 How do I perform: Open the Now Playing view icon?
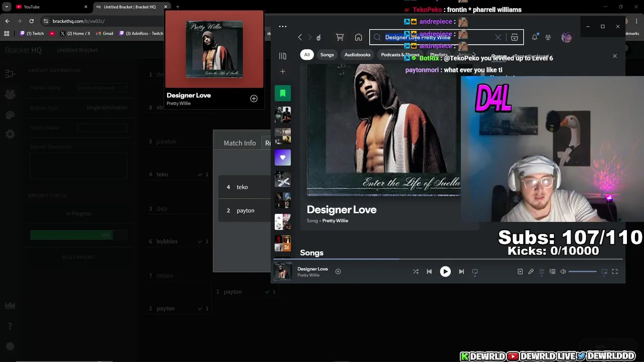520,271
